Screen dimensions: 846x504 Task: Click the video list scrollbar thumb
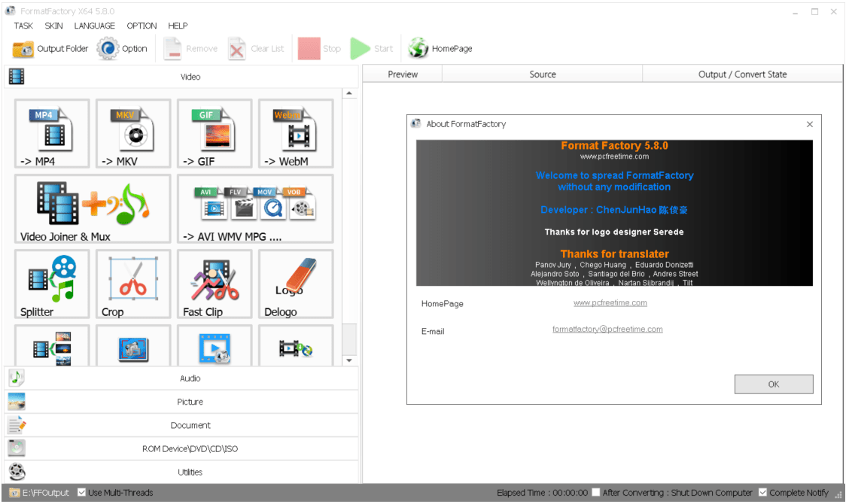coord(349,339)
